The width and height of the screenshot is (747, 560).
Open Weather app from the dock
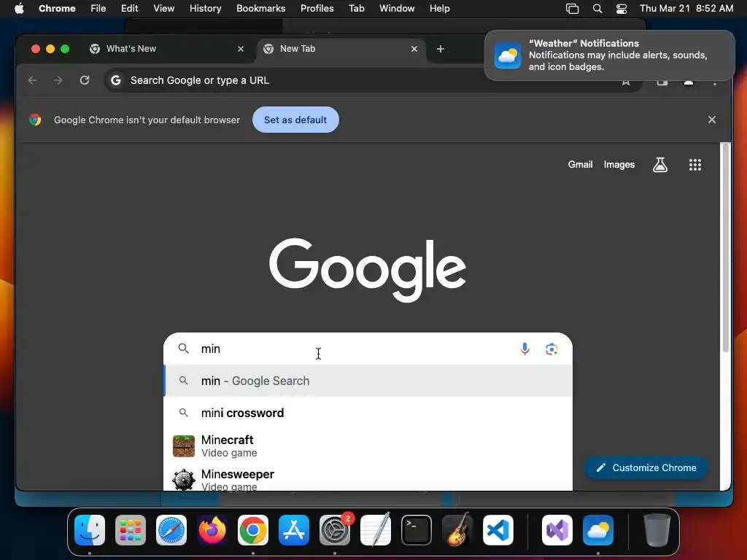pos(598,530)
